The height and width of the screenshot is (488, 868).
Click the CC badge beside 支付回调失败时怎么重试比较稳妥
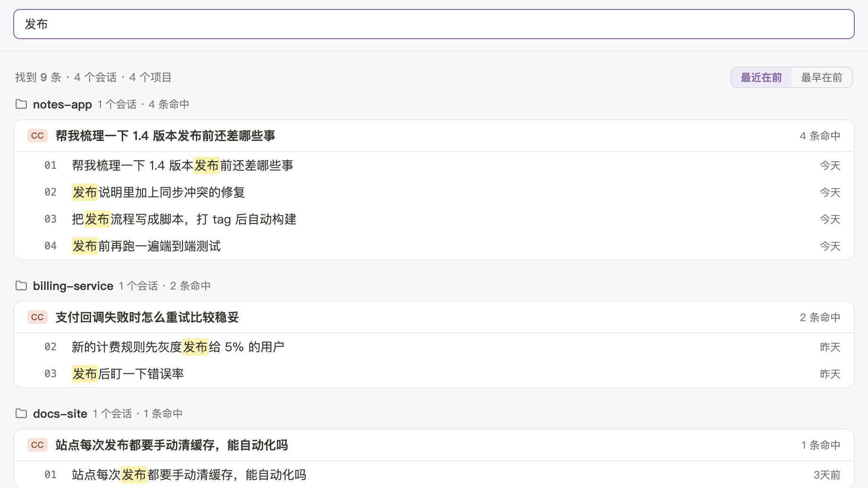pos(37,317)
